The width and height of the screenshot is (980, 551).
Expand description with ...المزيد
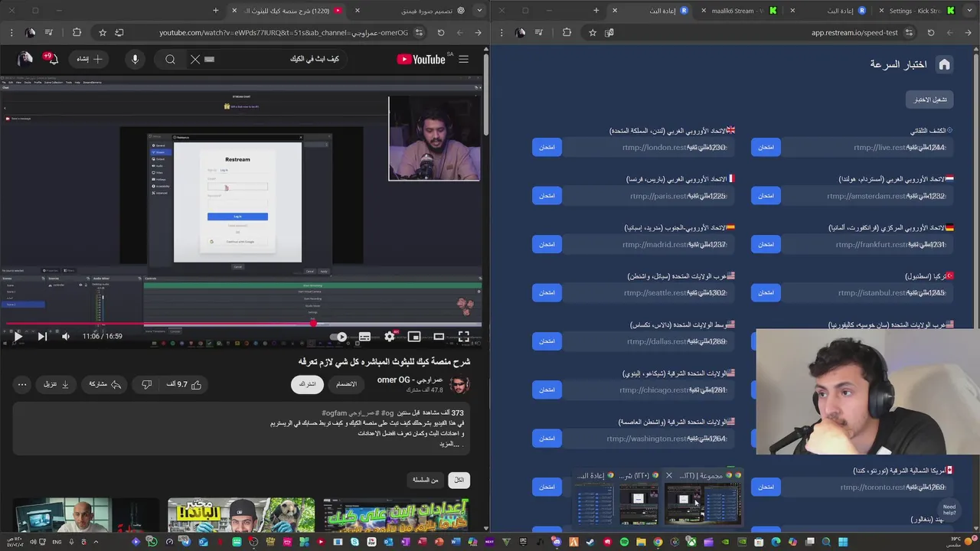click(448, 444)
